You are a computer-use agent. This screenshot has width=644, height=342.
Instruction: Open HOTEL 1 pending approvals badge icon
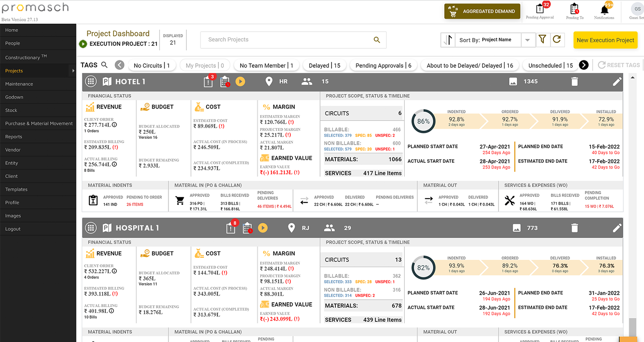pyautogui.click(x=208, y=82)
